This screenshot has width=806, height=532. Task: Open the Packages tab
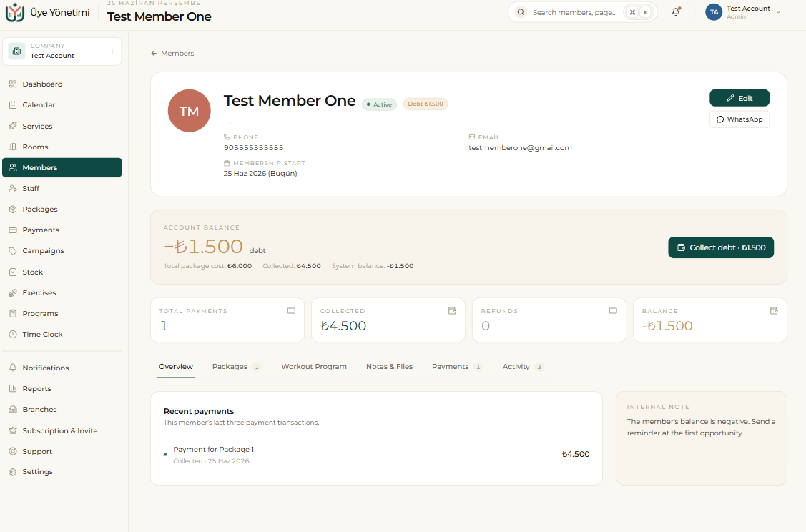[x=237, y=367]
